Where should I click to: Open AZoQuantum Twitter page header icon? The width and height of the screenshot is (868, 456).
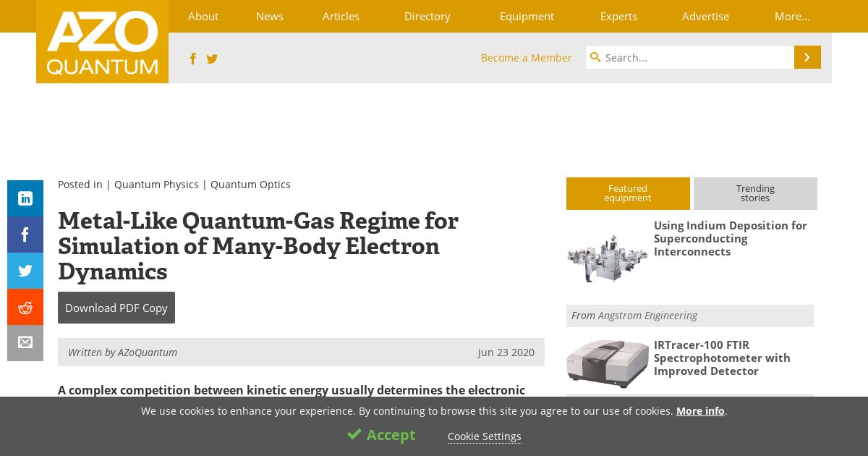pos(212,59)
